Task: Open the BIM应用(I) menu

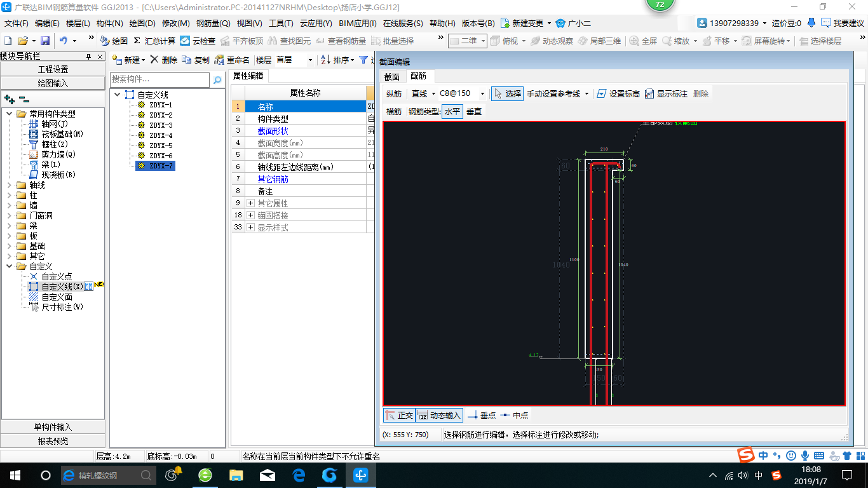Action: (x=358, y=24)
